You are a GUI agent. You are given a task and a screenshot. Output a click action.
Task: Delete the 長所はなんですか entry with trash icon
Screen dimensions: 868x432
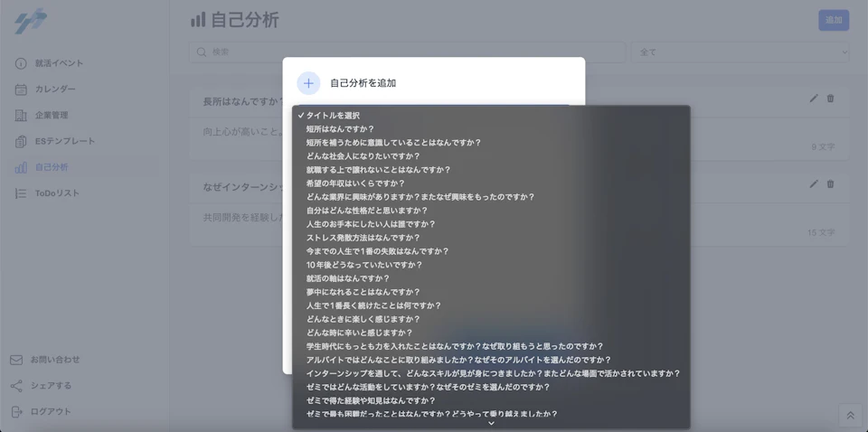(830, 98)
